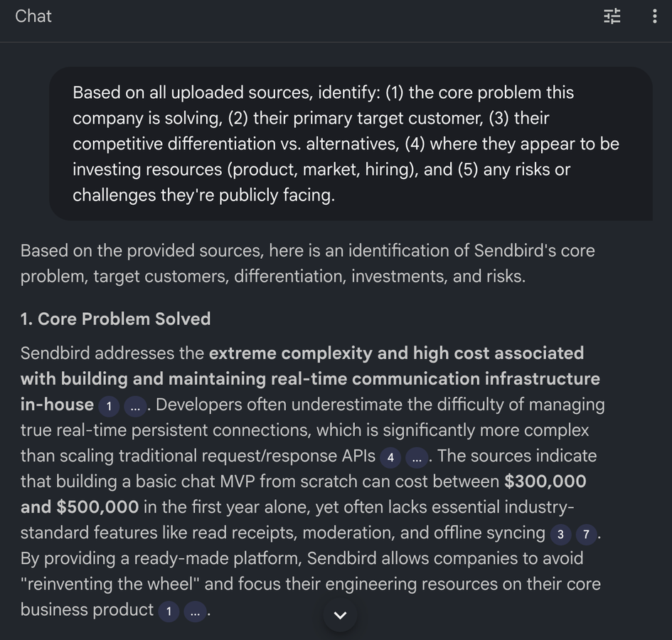Screen dimensions: 672x640
Task: Jump to bottom using the down chevron button
Action: coord(341,615)
